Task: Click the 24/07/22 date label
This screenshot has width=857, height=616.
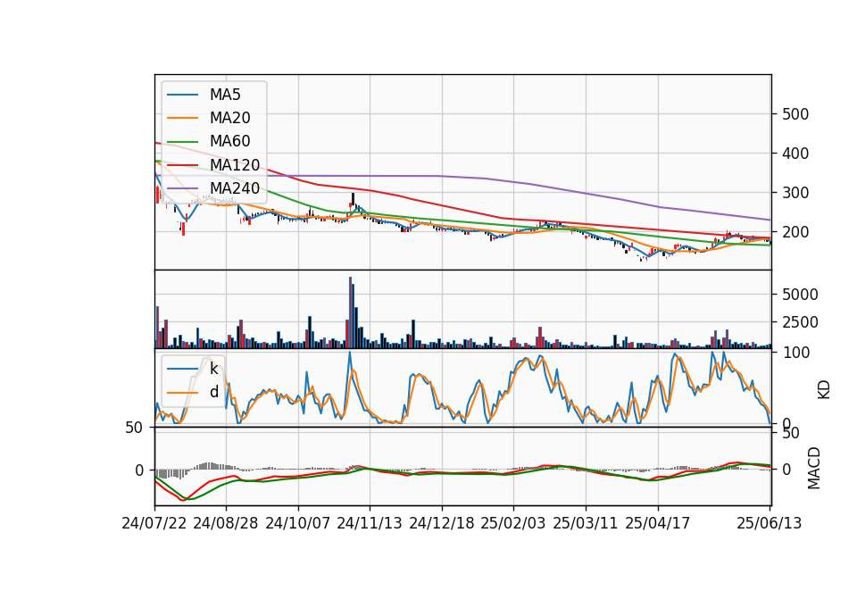Action: [154, 523]
